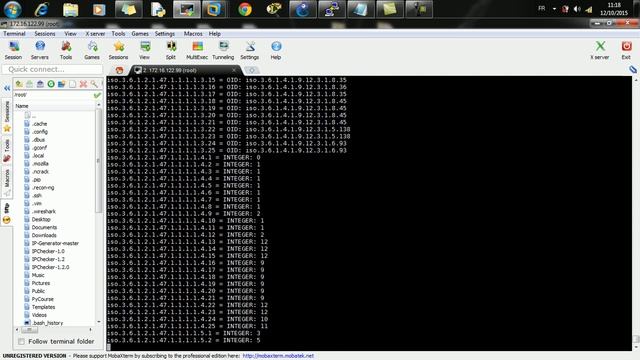The height and width of the screenshot is (360, 640).
Task: Create new folder in SFTP panel
Action: (62, 84)
